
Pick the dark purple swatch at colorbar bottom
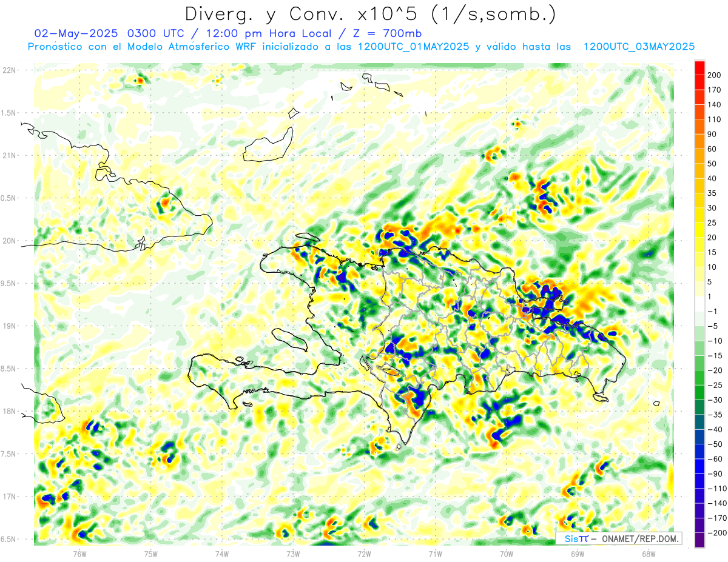pos(699,540)
